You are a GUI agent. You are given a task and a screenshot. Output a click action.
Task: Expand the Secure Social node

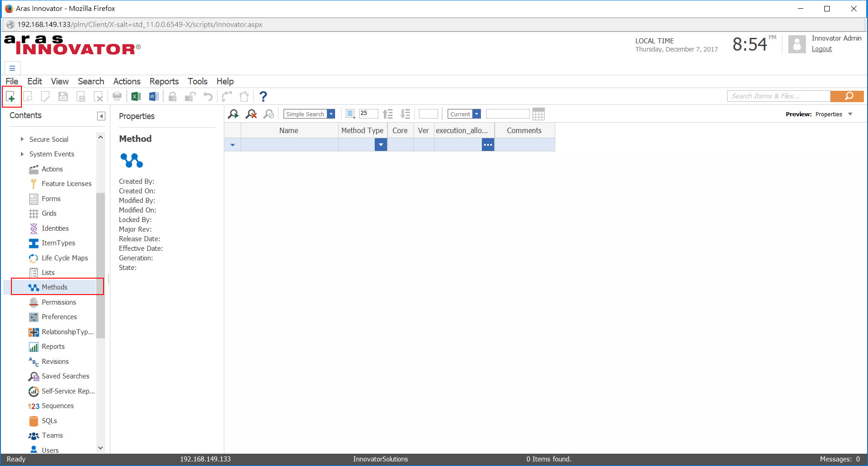(x=22, y=140)
